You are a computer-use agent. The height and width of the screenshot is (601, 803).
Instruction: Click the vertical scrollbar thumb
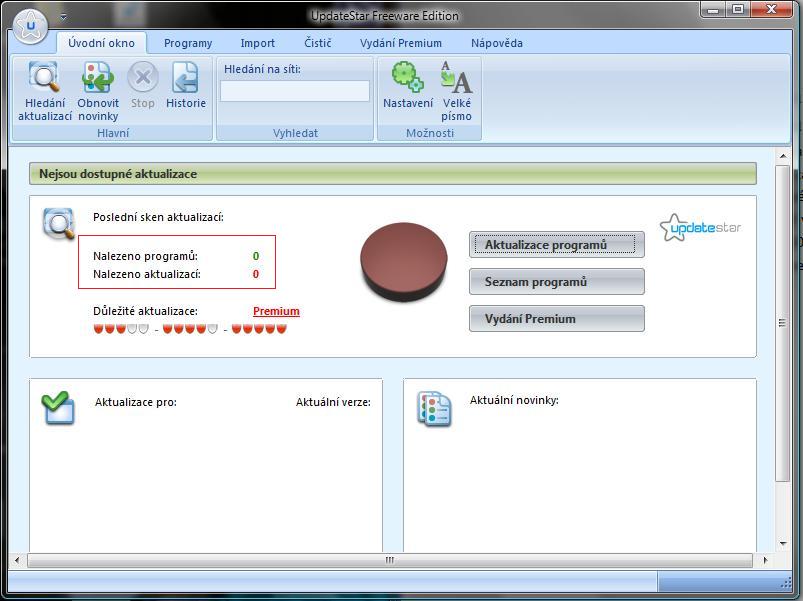[783, 323]
